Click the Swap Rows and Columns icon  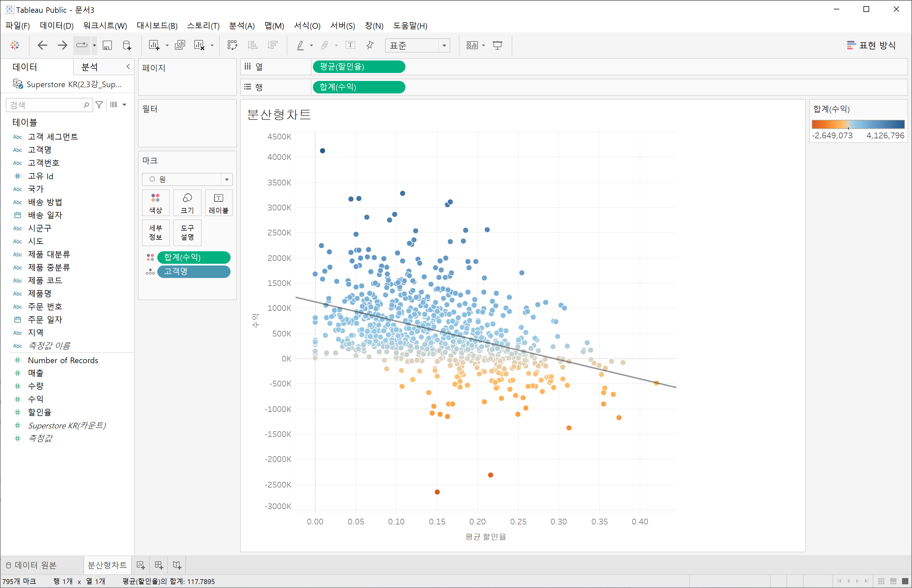coord(232,45)
